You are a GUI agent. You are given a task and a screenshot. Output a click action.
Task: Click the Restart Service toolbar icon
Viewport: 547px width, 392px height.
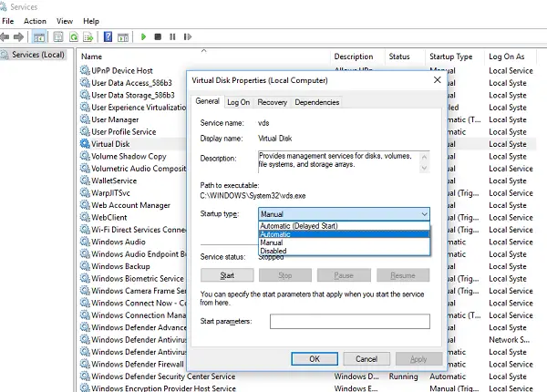click(x=188, y=36)
